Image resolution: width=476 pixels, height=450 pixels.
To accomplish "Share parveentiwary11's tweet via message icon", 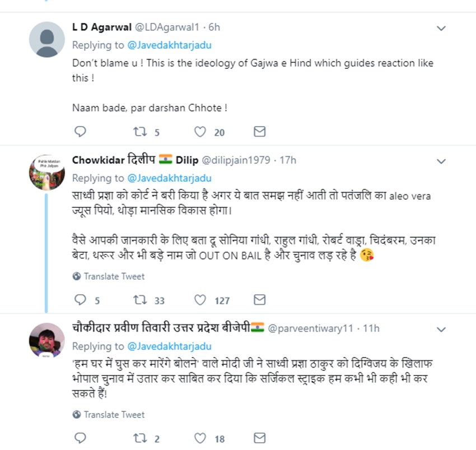I will pos(259,438).
